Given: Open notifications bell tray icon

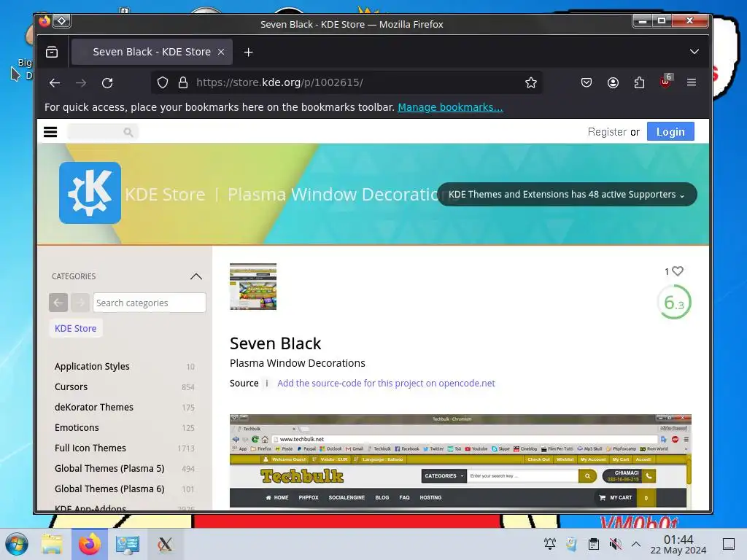Looking at the screenshot, I should [550, 544].
